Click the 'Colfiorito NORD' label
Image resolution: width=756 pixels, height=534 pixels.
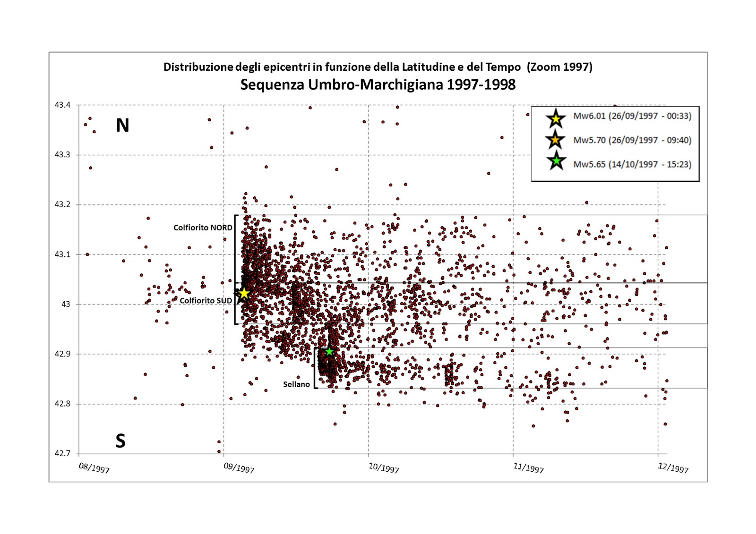(203, 228)
